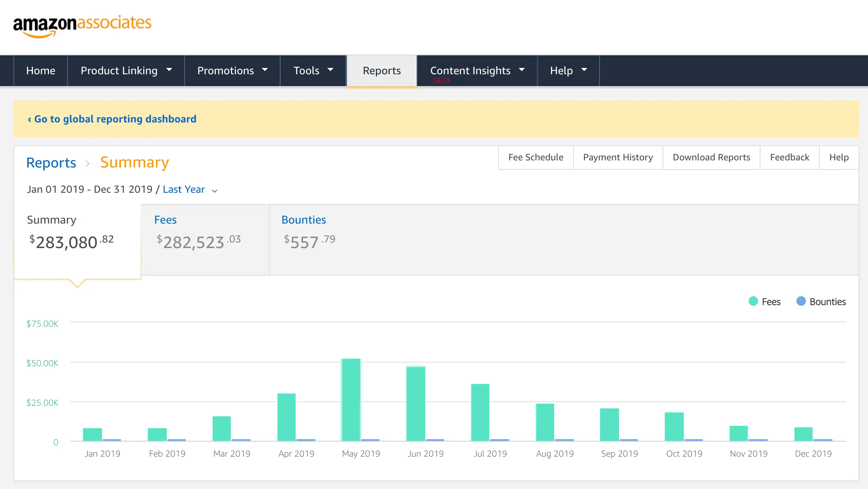The width and height of the screenshot is (868, 489).
Task: Expand the Help navigation dropdown
Action: (568, 71)
